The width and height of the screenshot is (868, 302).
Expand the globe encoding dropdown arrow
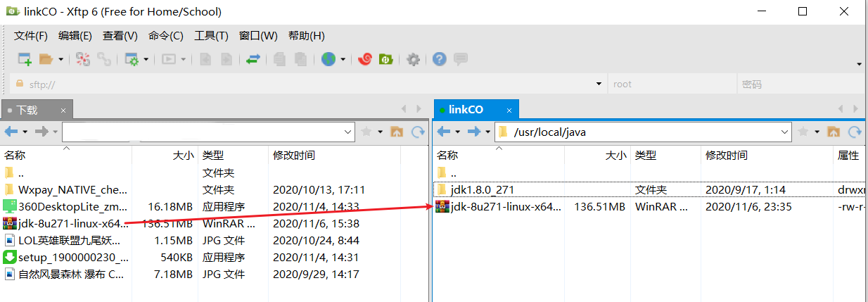(343, 59)
